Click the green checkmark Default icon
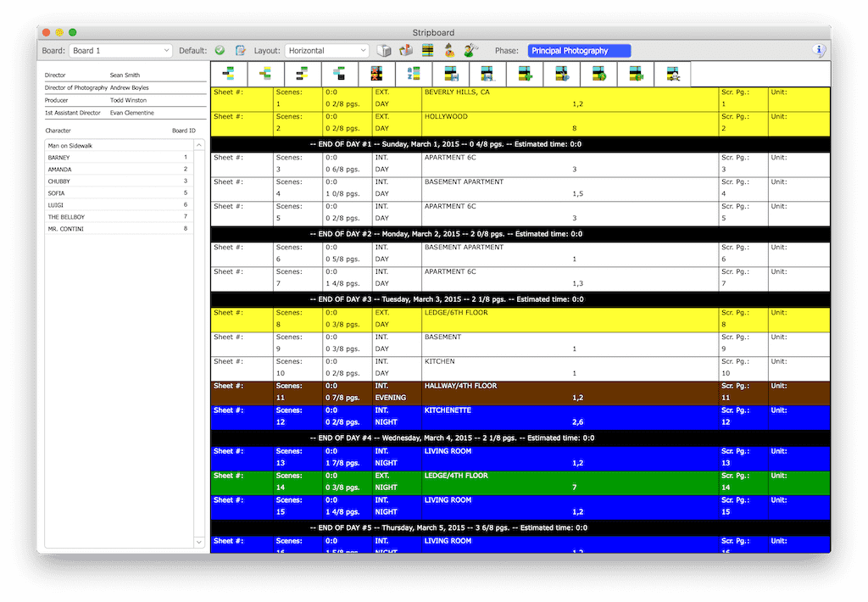 (220, 51)
